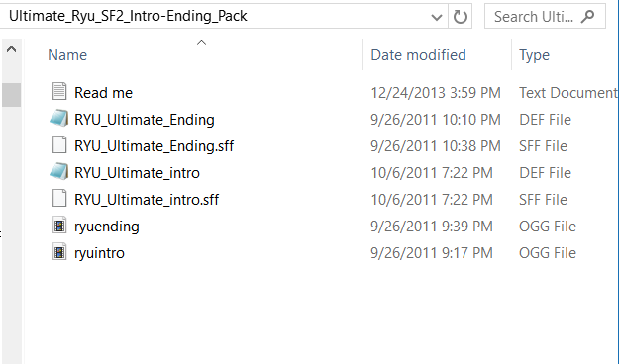Sort files by the Type column header
The image size is (619, 364).
(x=534, y=55)
